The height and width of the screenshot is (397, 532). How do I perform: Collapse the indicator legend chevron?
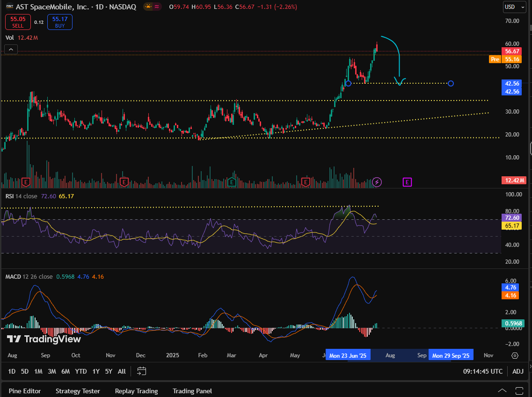11,50
